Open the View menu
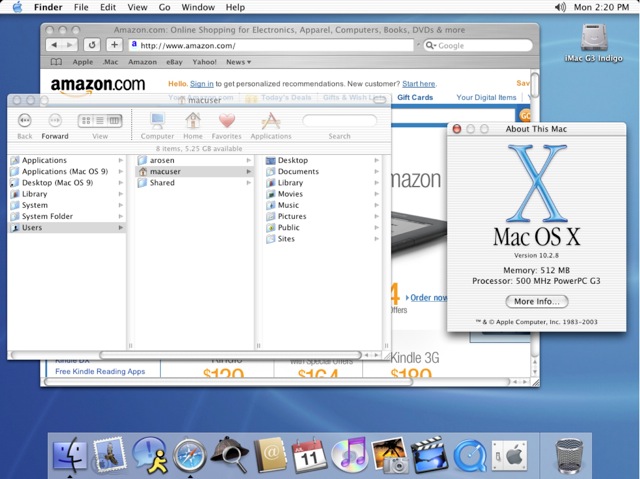This screenshot has width=640, height=479. (x=137, y=7)
